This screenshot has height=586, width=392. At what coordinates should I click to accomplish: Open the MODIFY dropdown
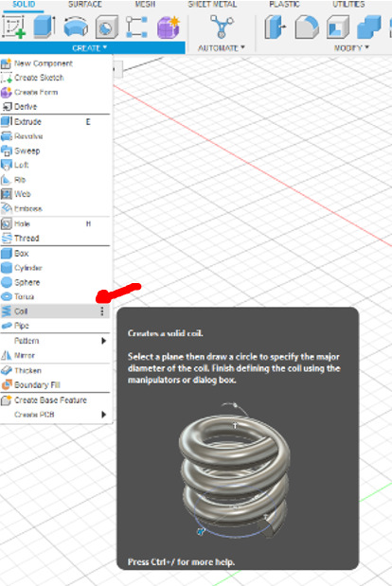351,48
